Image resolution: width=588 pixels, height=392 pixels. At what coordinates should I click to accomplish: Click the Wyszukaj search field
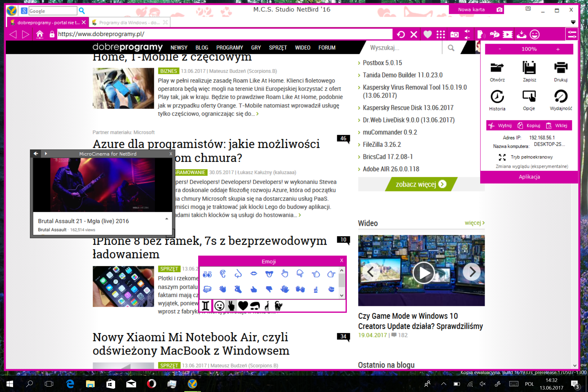pyautogui.click(x=403, y=48)
